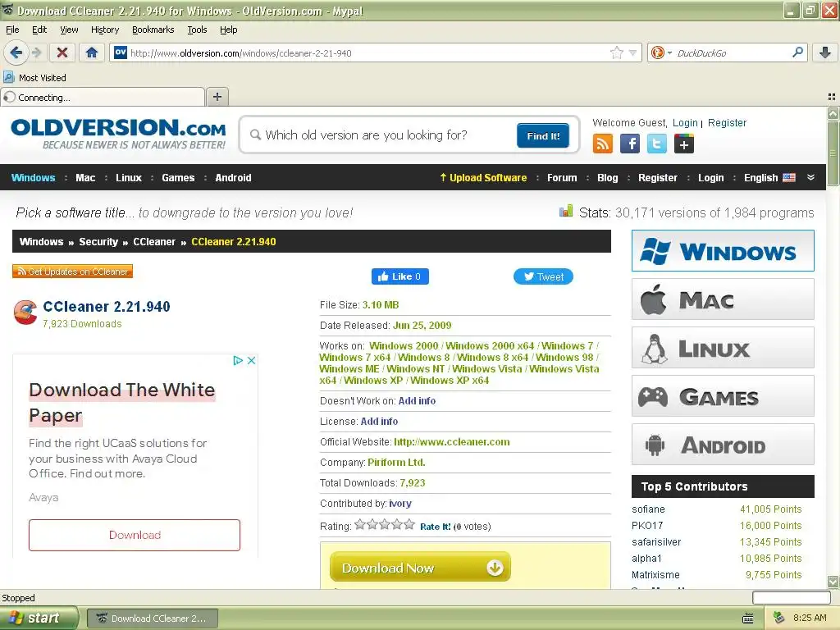
Task: Open the Mac nav link
Action: (x=85, y=177)
